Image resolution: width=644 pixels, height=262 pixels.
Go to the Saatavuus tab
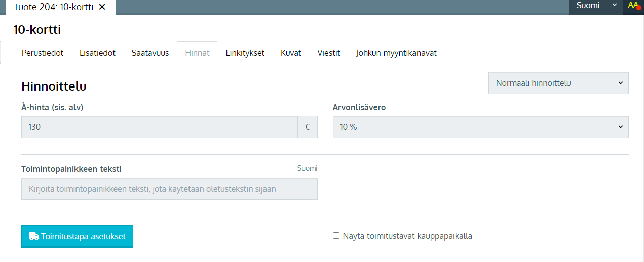tap(150, 53)
